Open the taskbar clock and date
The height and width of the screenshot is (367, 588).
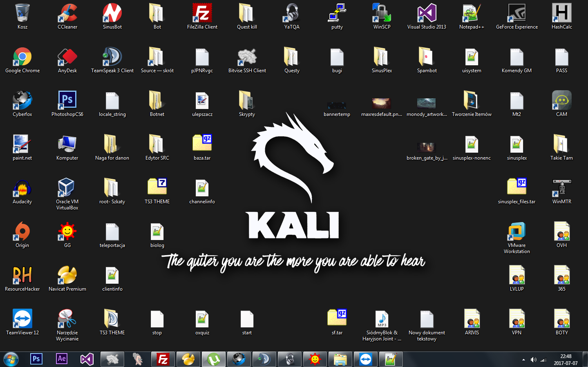[x=566, y=360]
